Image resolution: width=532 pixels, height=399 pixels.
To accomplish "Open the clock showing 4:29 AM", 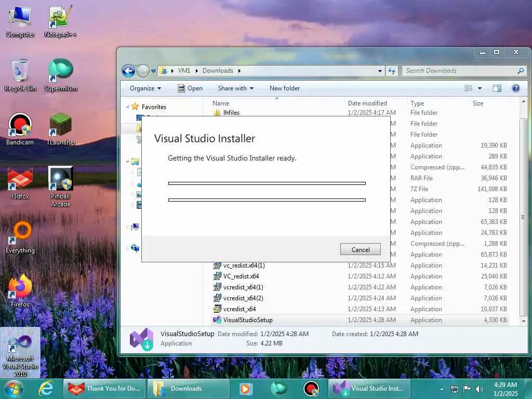I will 506,389.
